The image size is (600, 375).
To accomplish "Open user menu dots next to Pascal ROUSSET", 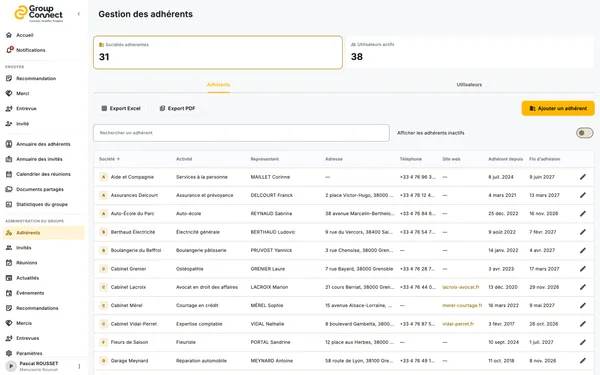I will point(79,366).
